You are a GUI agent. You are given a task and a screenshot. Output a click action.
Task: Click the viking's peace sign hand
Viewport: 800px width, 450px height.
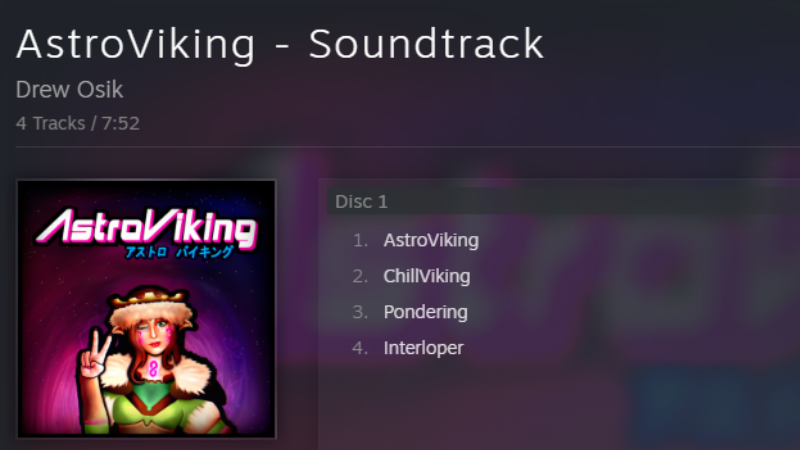[x=95, y=354]
